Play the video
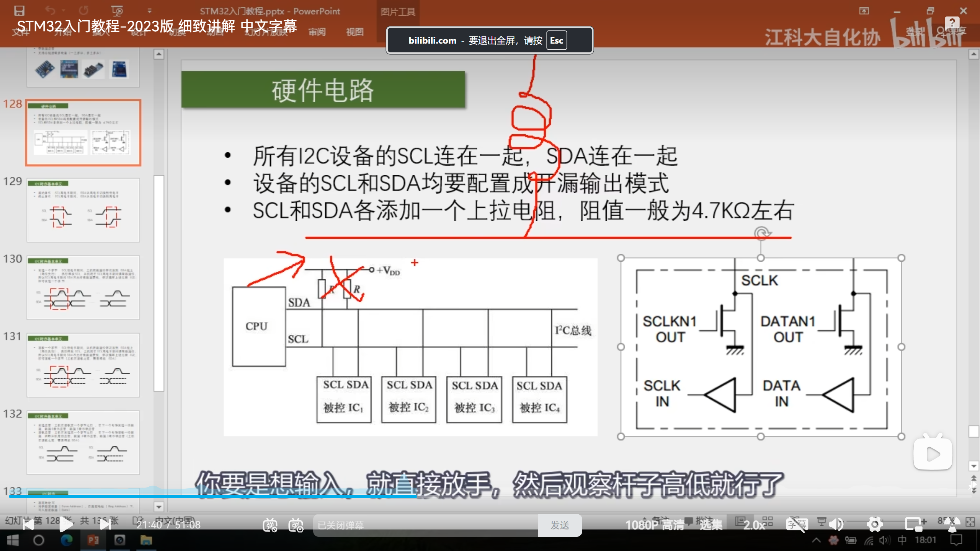Screen dimensions: 980x551 click(x=66, y=525)
